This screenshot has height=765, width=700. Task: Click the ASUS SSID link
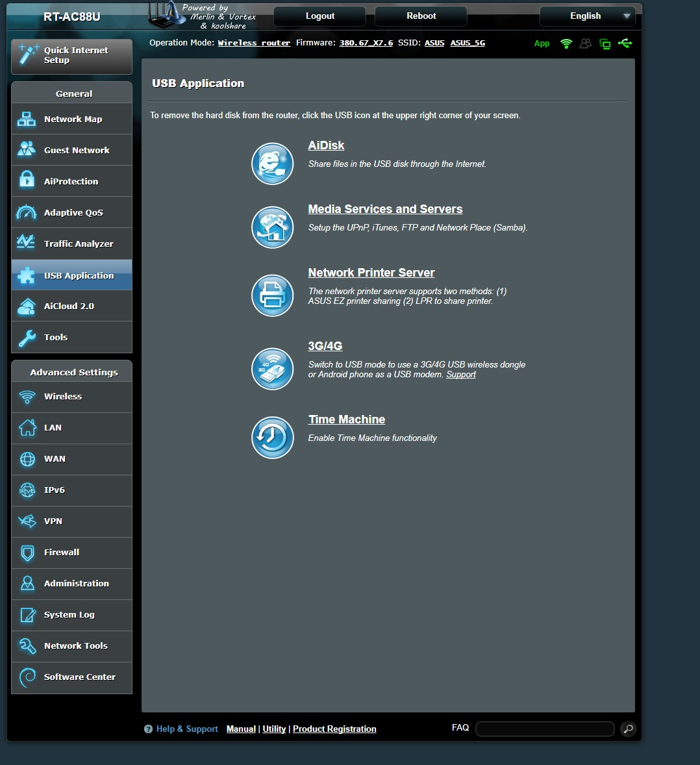coord(434,43)
